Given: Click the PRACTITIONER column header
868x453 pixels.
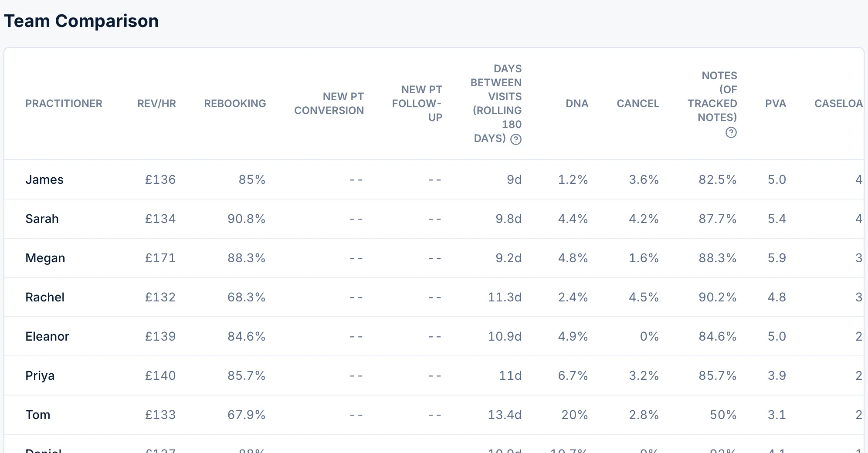Looking at the screenshot, I should [64, 104].
